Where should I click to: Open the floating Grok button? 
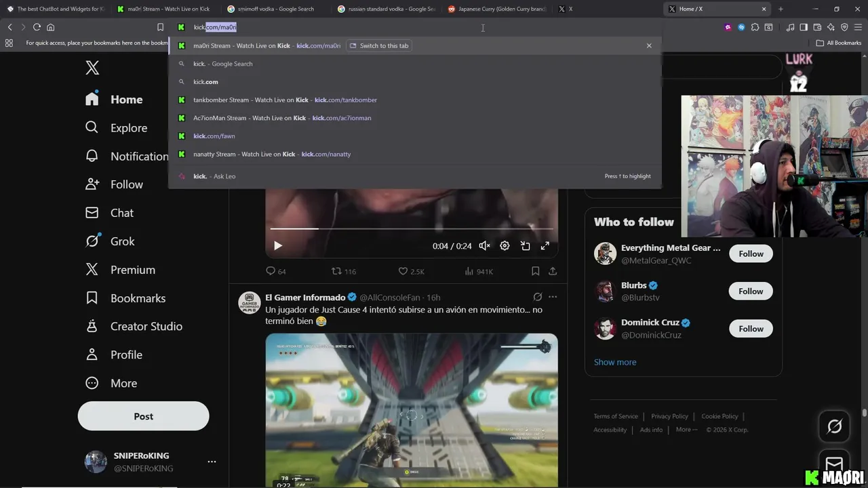(x=835, y=426)
